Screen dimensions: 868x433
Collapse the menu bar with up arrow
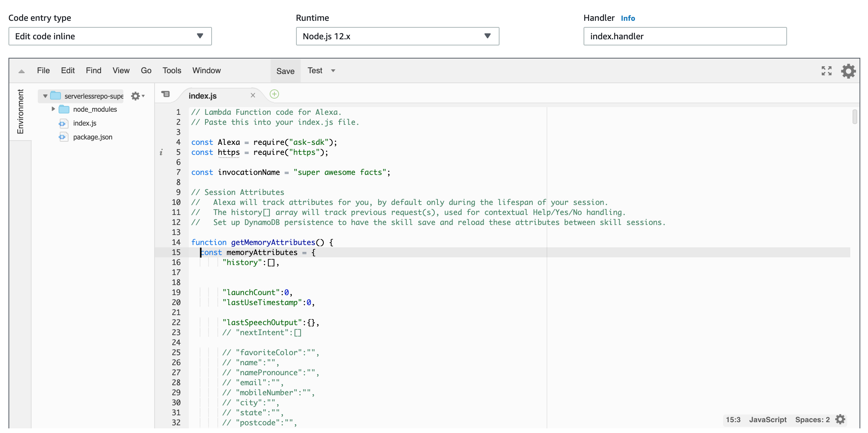click(x=22, y=71)
